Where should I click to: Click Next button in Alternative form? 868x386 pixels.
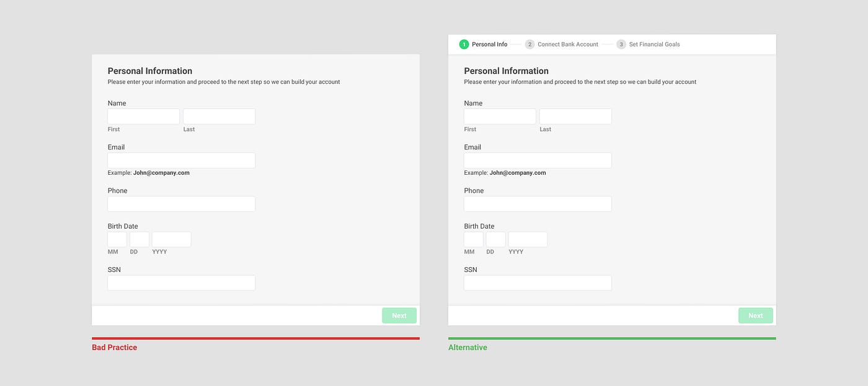coord(756,315)
